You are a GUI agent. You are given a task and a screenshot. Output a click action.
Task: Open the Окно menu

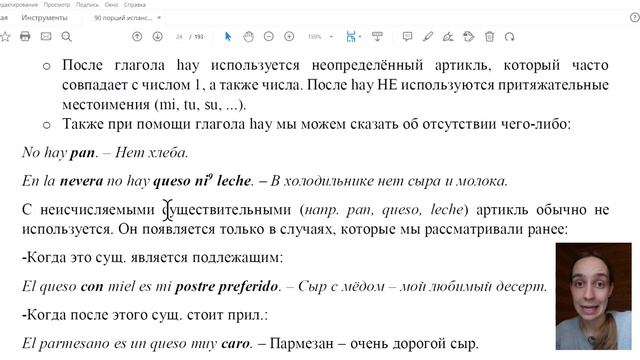tap(111, 5)
